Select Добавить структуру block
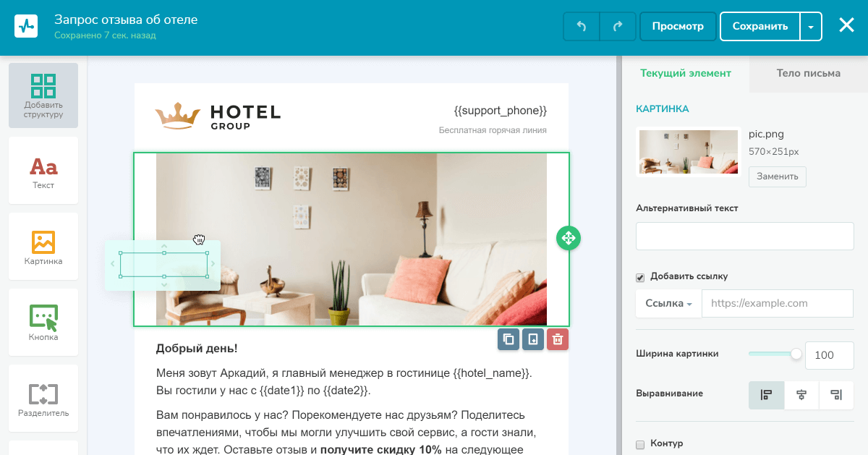Image resolution: width=868 pixels, height=455 pixels. coord(43,95)
